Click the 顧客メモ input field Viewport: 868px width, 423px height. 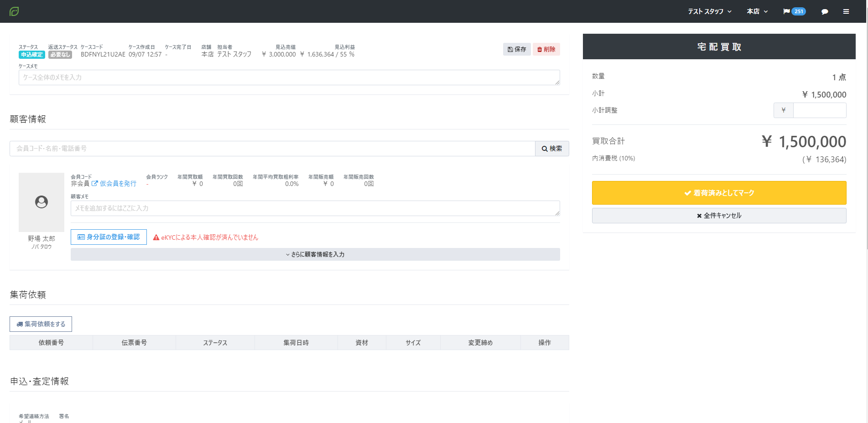[x=315, y=208]
